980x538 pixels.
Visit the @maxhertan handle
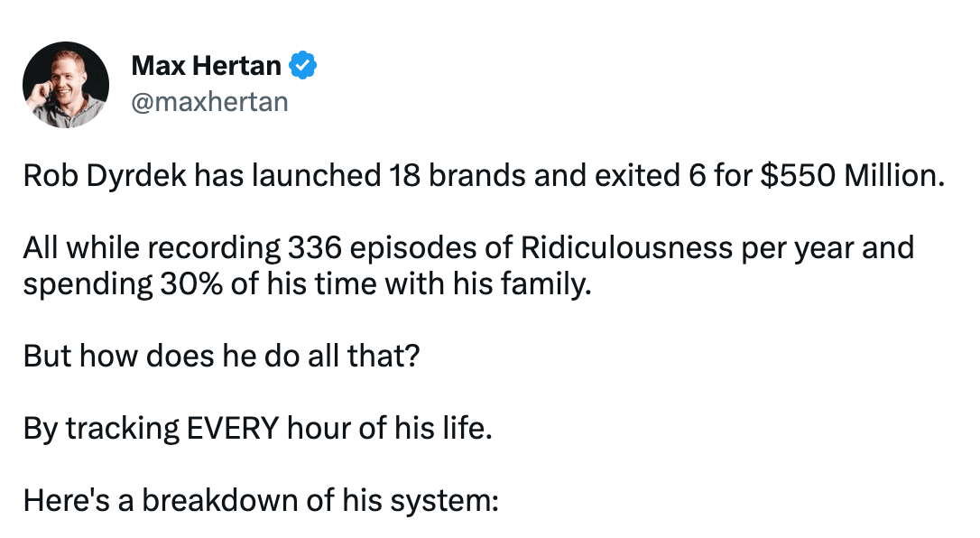coord(209,102)
